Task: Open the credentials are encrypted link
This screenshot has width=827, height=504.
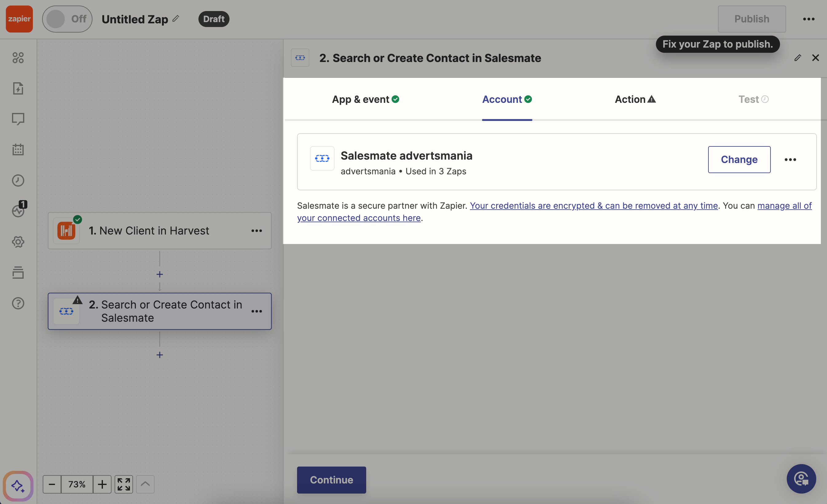Action: (x=594, y=206)
